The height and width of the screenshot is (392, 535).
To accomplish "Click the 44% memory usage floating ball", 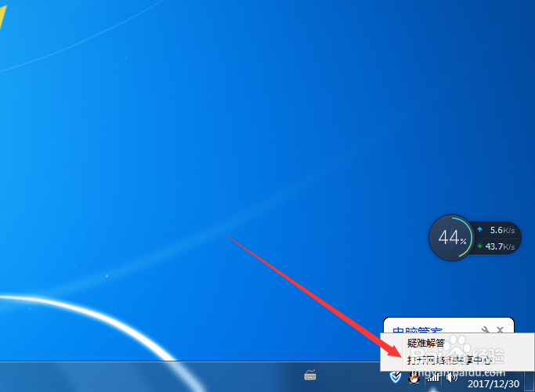I will point(451,238).
